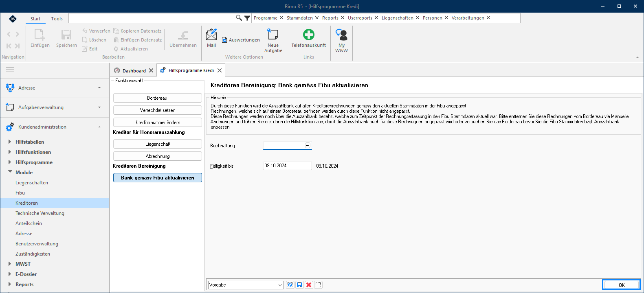Viewport: 644px width, 293px height.
Task: Toggle the hamburger menu sidebar
Action: (10, 70)
